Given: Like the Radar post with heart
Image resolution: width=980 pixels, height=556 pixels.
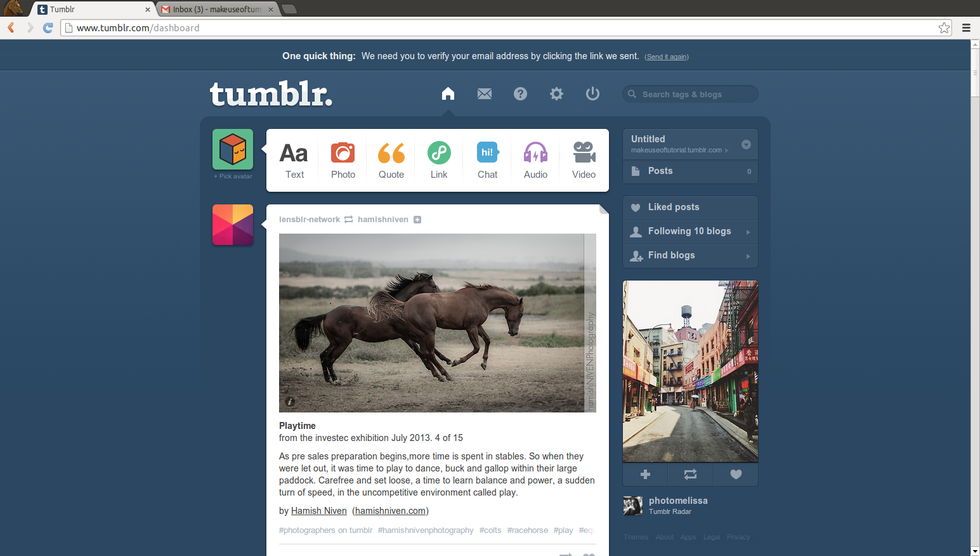Looking at the screenshot, I should pyautogui.click(x=735, y=474).
